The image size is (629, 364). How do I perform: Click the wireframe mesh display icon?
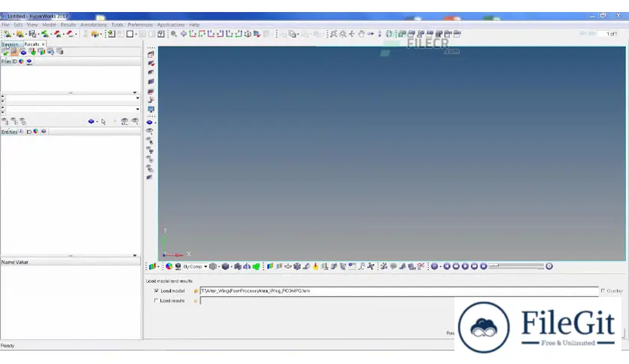[x=213, y=266]
